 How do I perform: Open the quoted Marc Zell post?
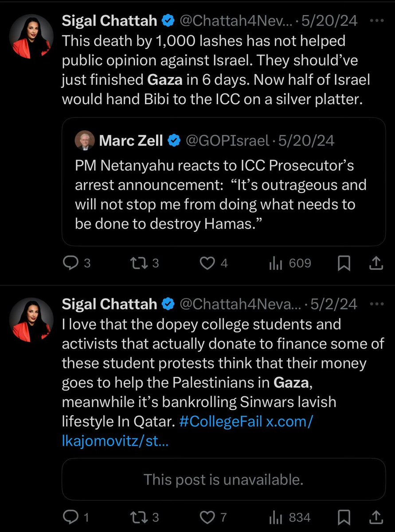223,195
